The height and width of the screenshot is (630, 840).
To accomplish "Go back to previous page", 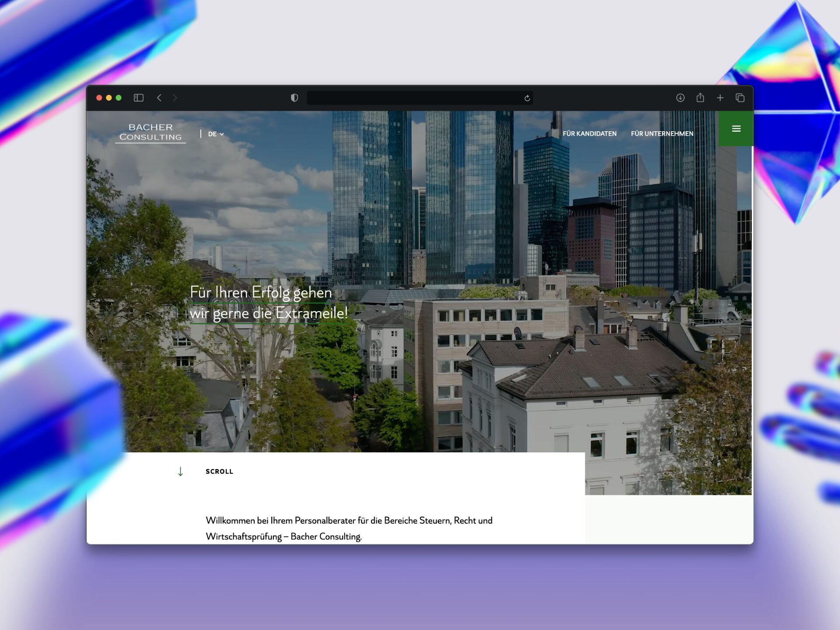I will coord(159,98).
